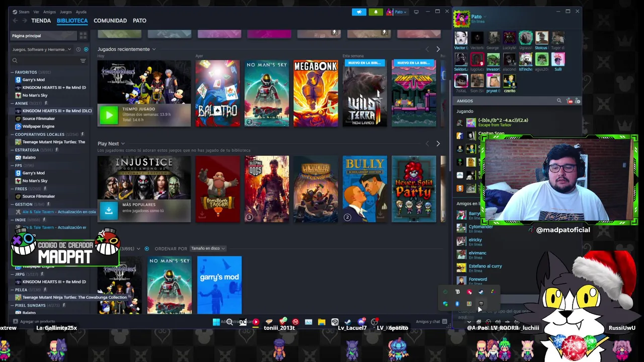Go to the COMUNIDAD tab
Image resolution: width=644 pixels, height=362 pixels.
tap(110, 21)
